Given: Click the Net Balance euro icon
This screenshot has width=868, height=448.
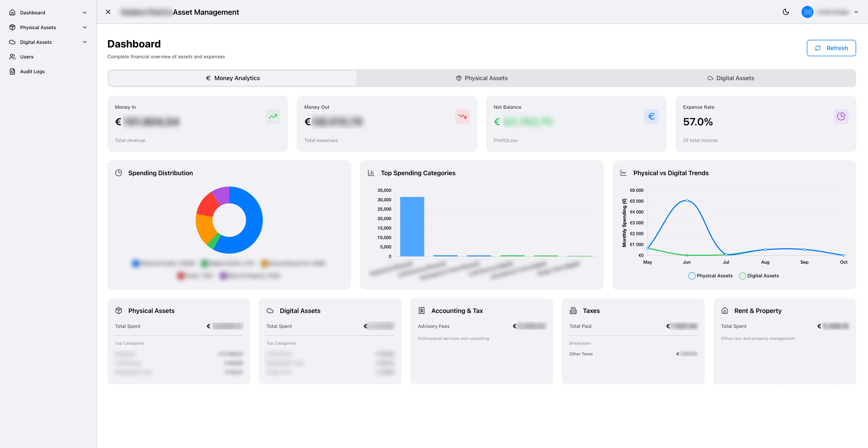Looking at the screenshot, I should [651, 116].
